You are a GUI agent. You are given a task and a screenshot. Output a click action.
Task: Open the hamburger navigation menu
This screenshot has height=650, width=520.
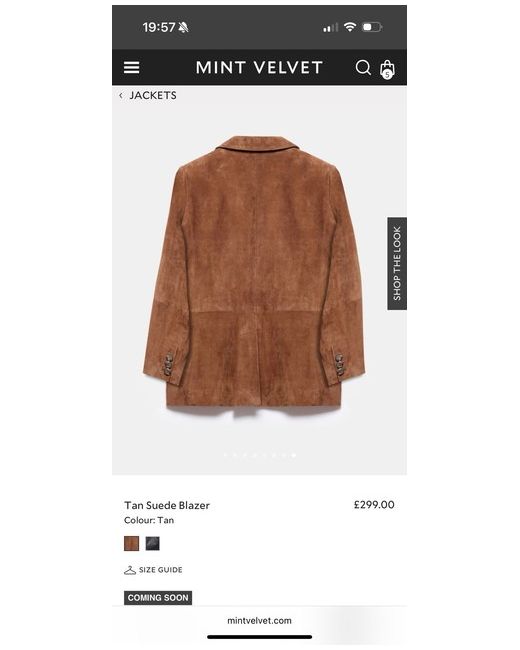click(x=131, y=68)
